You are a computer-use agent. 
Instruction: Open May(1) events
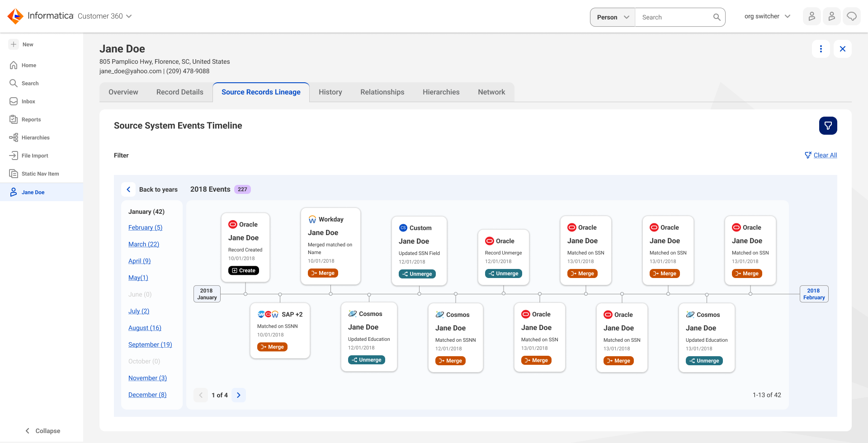138,278
